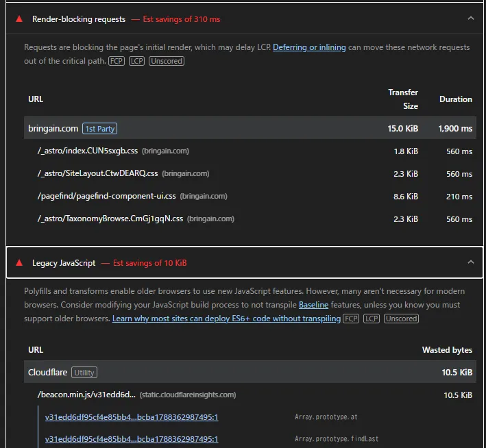Screen dimensions: 486x448
Task: Click the 10.5 KiB value in the Cloudflare row
Action: (457, 372)
